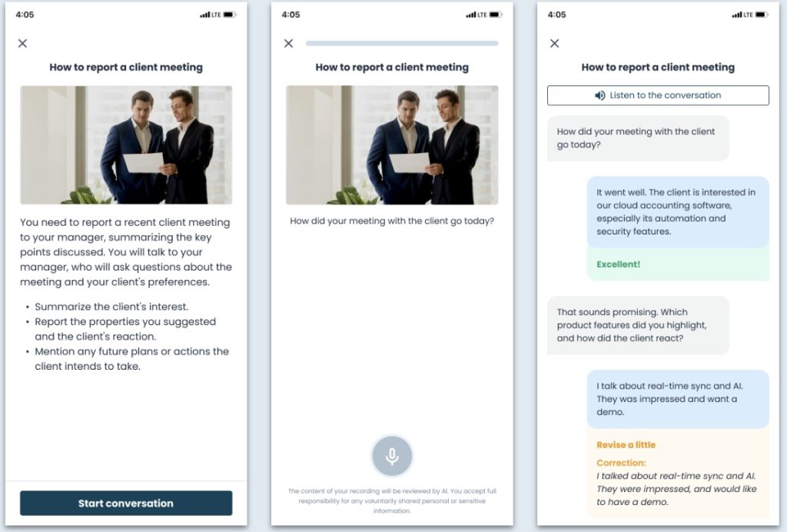Click the speaker icon in Listen button
The height and width of the screenshot is (532, 787).
point(599,95)
